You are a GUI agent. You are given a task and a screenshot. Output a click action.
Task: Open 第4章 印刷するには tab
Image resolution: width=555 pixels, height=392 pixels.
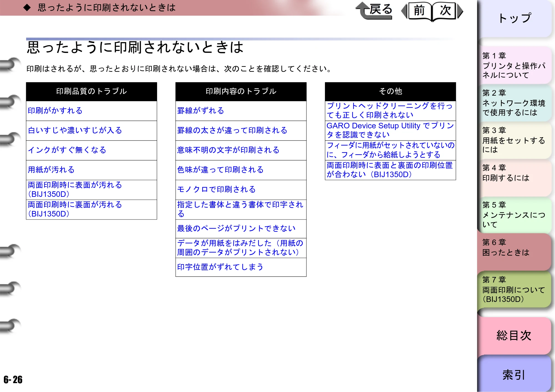[x=515, y=178]
